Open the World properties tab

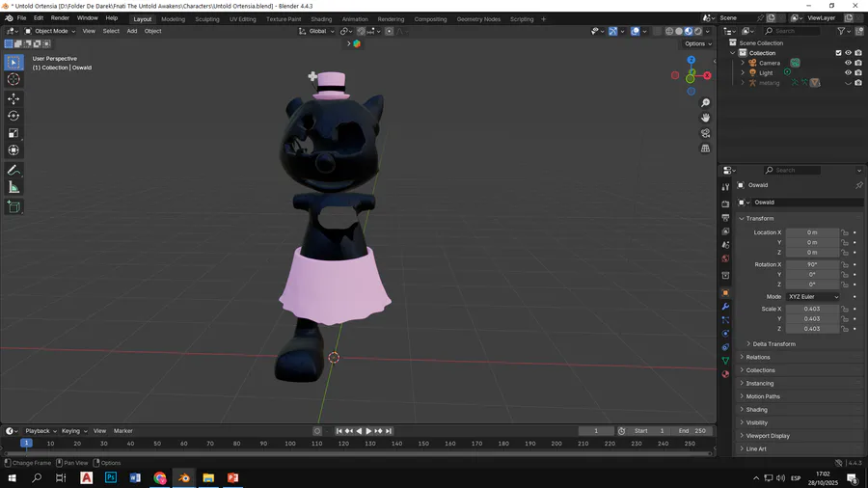[x=725, y=258]
